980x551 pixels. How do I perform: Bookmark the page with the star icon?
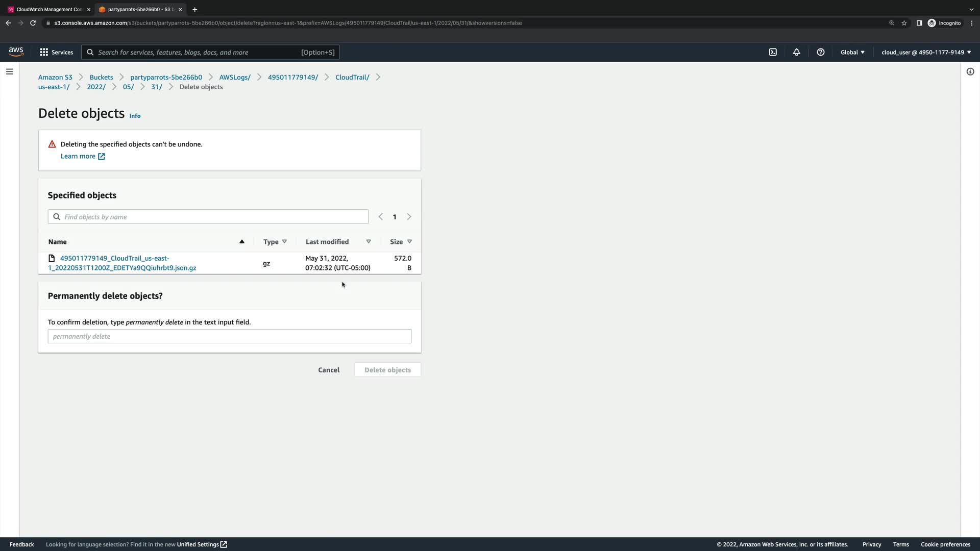pos(904,23)
